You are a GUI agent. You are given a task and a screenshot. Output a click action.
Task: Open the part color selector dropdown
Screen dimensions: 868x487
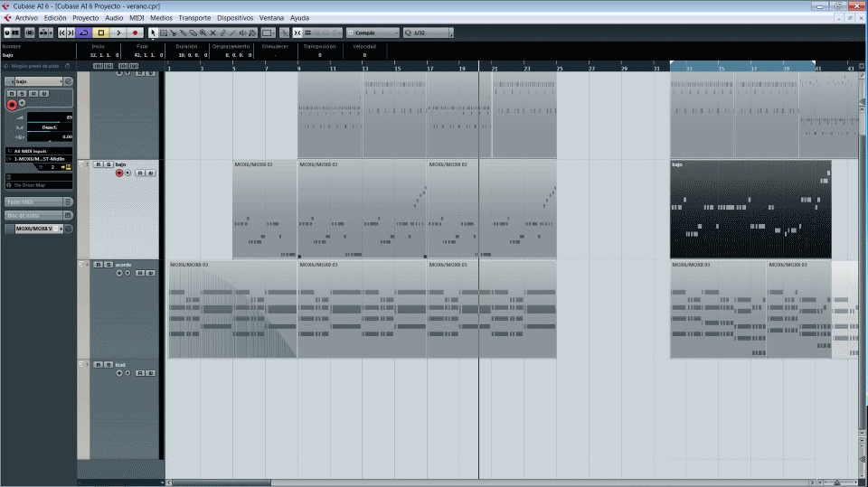point(268,33)
